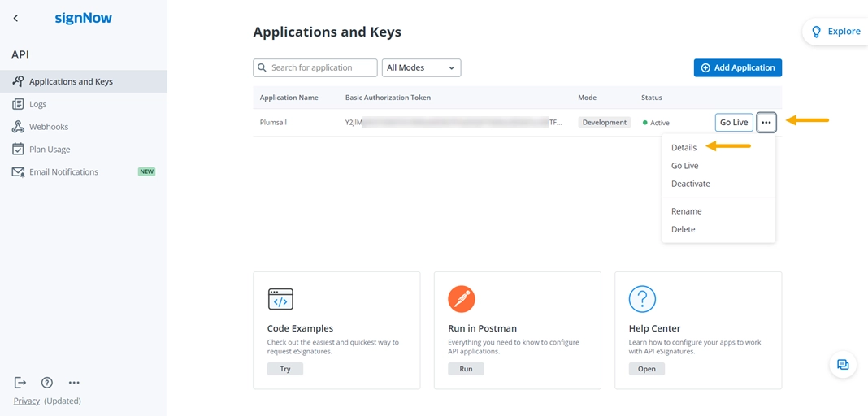Click the Plan Usage calendar icon

18,149
